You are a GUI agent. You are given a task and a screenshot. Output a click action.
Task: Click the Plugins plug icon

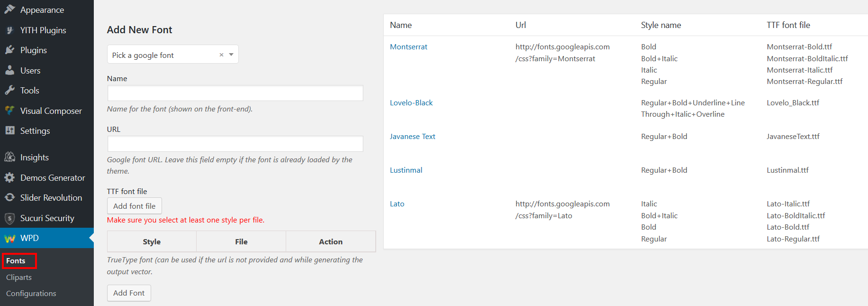pos(9,50)
